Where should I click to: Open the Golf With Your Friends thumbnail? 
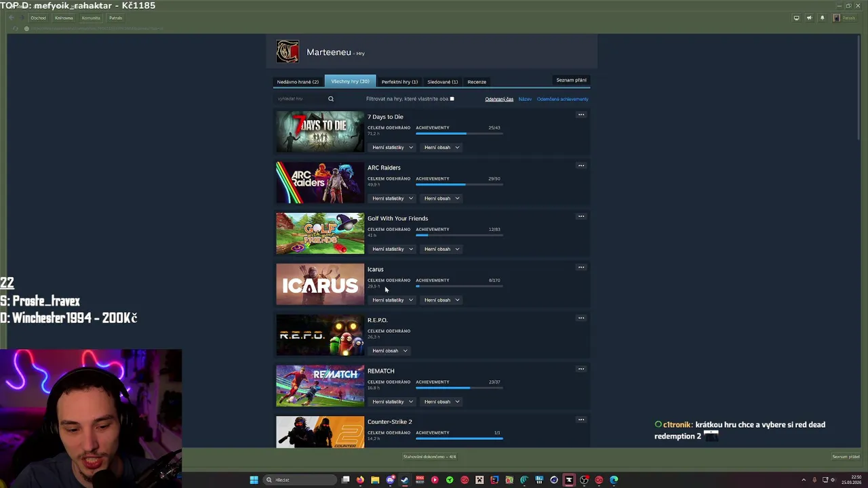[x=320, y=234]
